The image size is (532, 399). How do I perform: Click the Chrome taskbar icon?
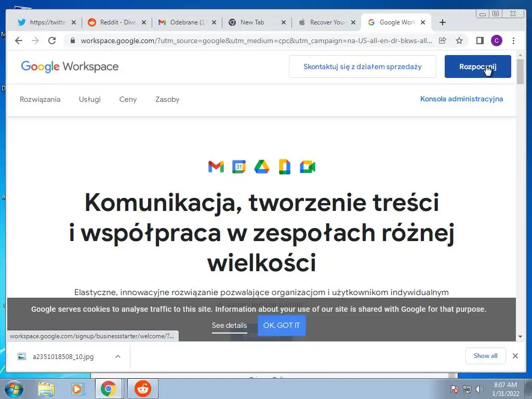pyautogui.click(x=108, y=389)
